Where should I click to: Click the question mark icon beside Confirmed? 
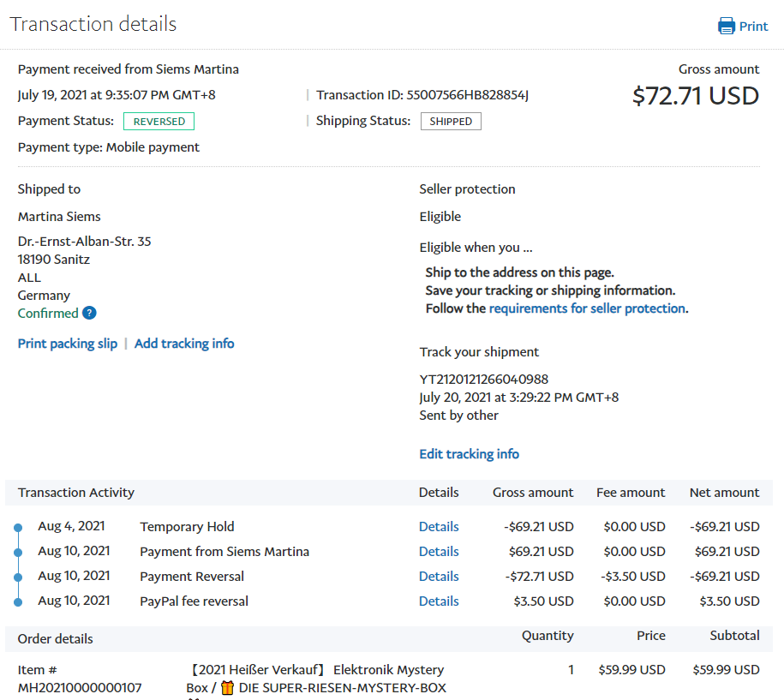pyautogui.click(x=89, y=314)
